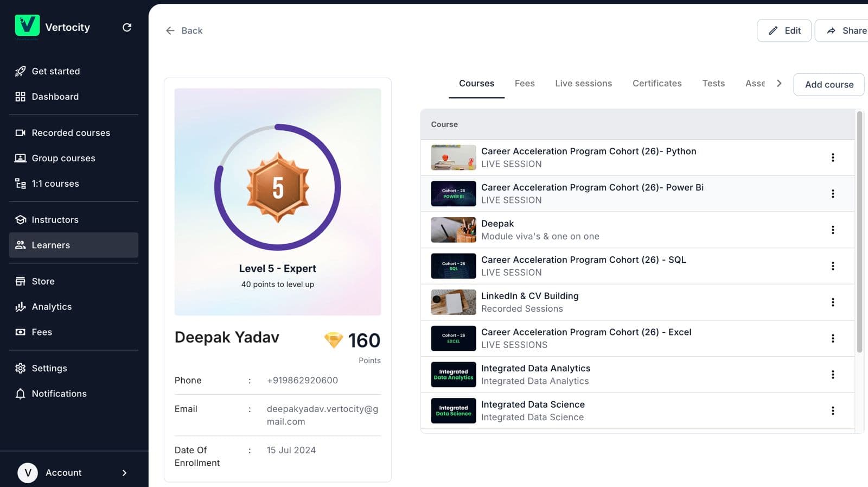
Task: Click the 1:1 courses icon
Action: coord(20,184)
